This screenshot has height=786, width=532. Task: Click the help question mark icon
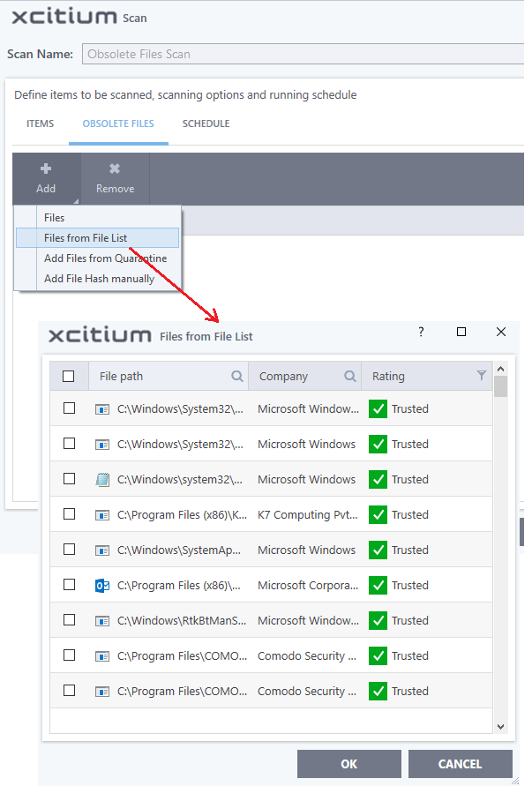(x=421, y=332)
